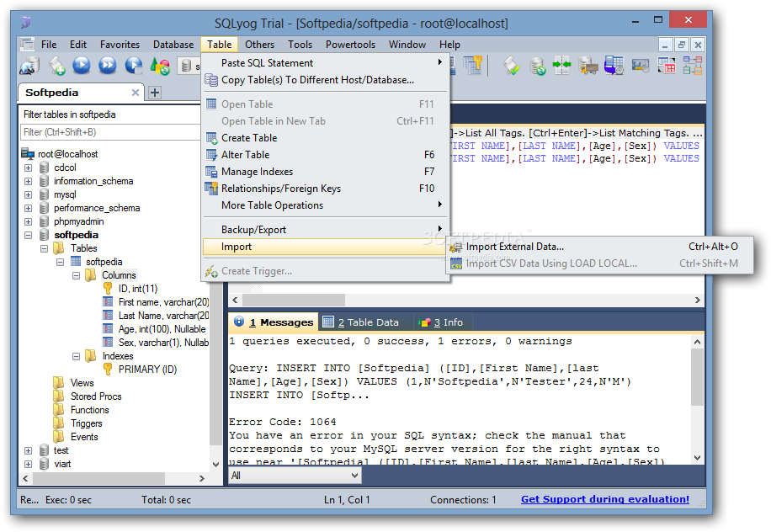Click Get Support during evaluation link

coord(605,499)
